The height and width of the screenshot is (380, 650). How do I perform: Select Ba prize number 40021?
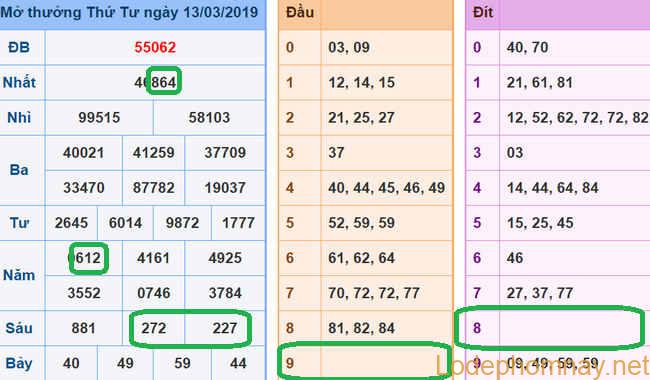pos(84,153)
